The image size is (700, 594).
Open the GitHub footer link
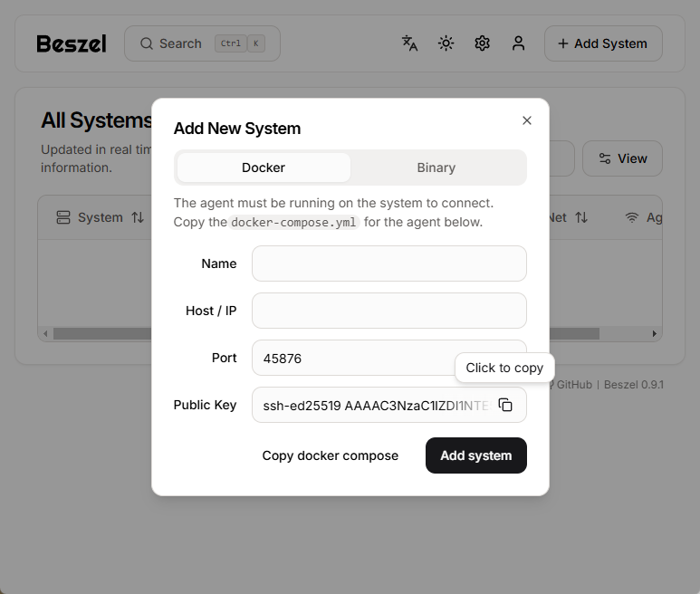[572, 385]
